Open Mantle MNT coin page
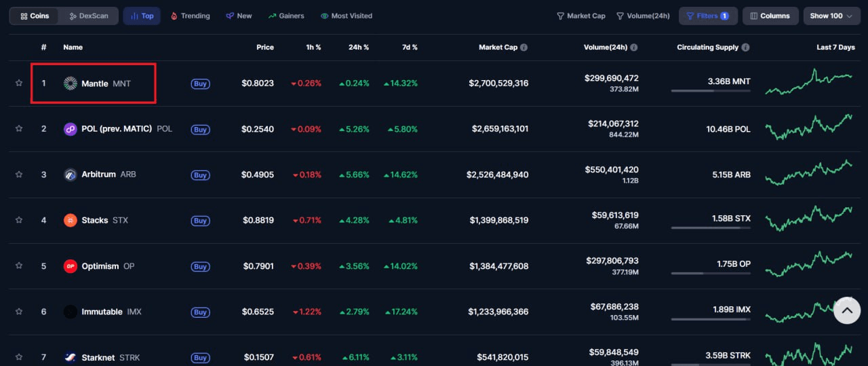 106,84
